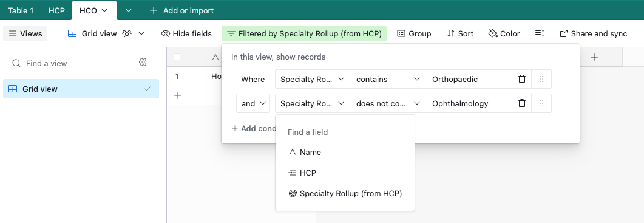Tick the select-all rows checkbox
This screenshot has width=644, height=223.
tap(177, 57)
